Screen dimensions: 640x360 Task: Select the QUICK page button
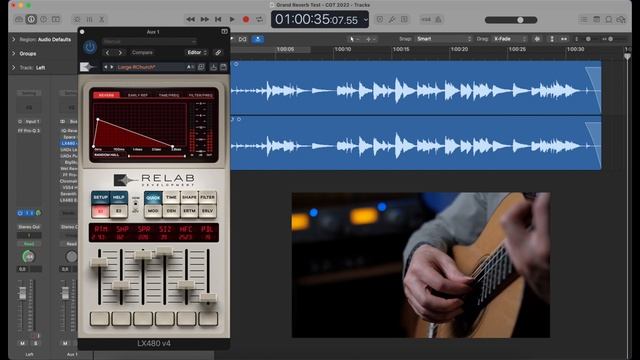tap(153, 198)
